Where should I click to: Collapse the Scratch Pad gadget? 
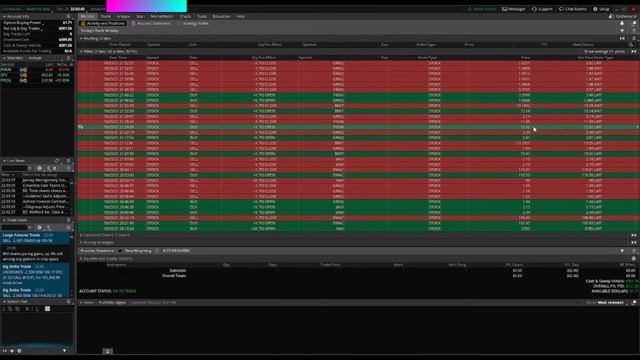(x=4, y=302)
